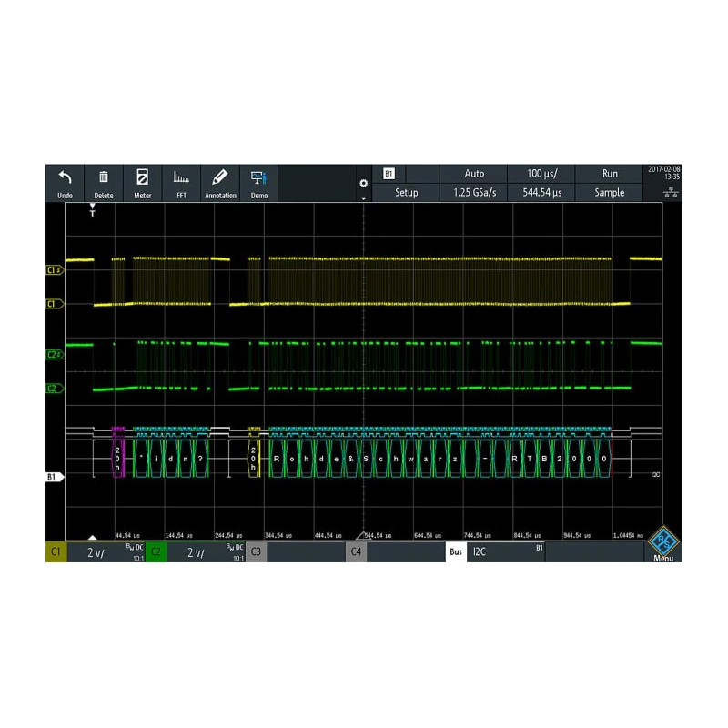
Task: Toggle channel C1 yellow label
Action: (56, 551)
